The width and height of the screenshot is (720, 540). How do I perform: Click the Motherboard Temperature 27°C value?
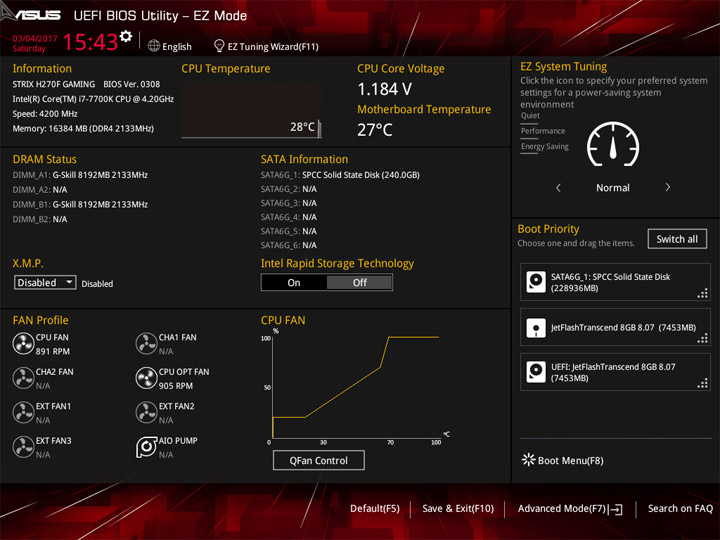point(375,130)
